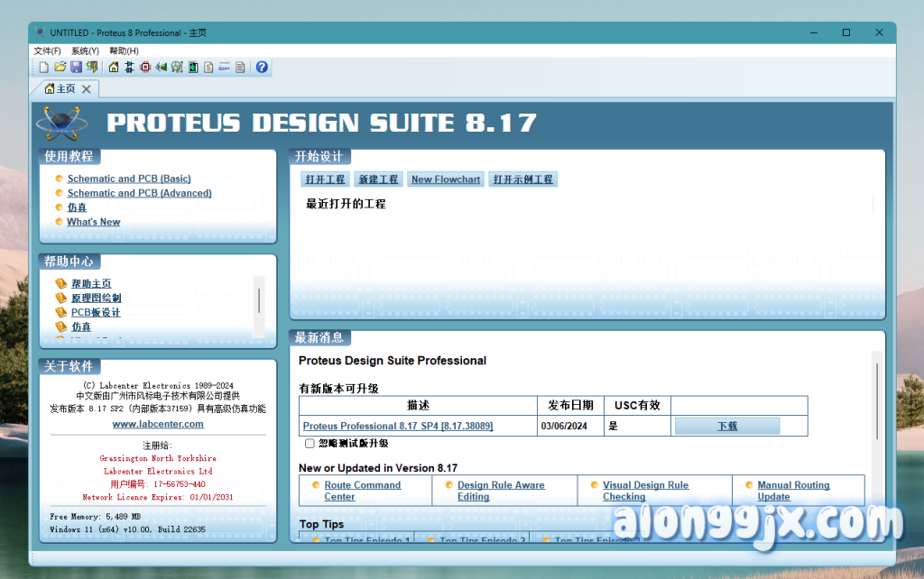Launch the 3D Visualizer toolbar icon
The image size is (924, 579).
162,68
